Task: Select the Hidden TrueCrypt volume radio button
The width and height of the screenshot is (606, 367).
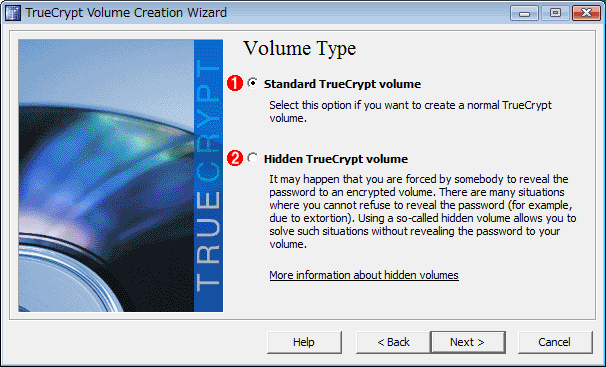Action: click(253, 158)
